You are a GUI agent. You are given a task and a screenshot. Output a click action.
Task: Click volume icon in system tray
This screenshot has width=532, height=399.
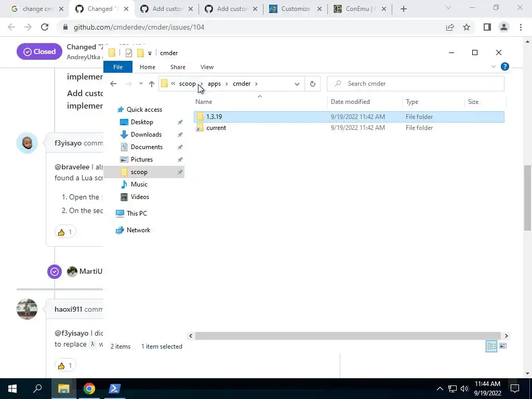click(464, 389)
